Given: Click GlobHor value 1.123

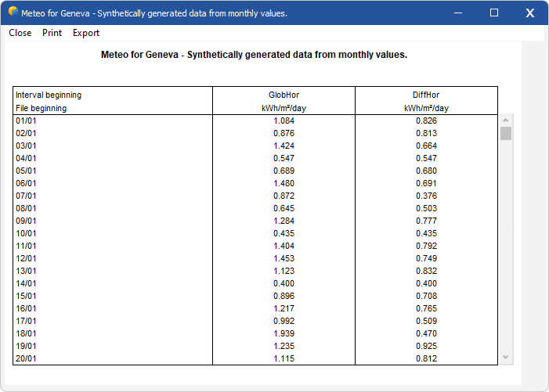Looking at the screenshot, I should tap(284, 271).
